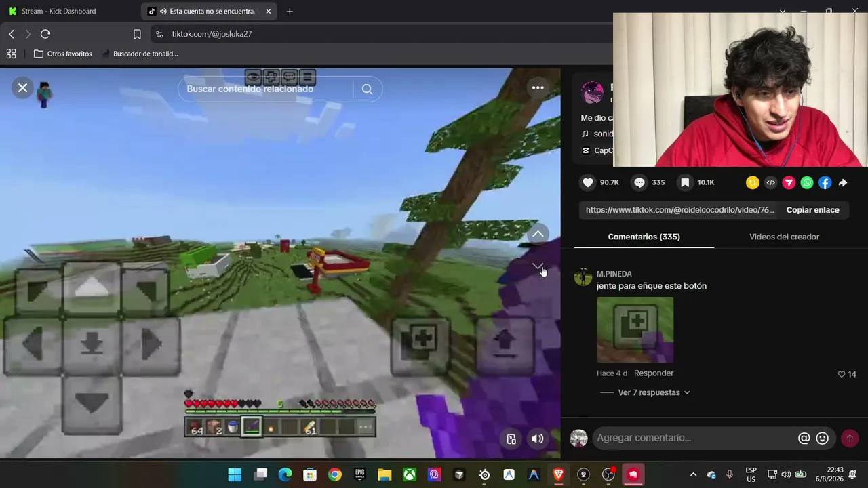Switch to 'Comentarios (335)' tab
This screenshot has width=868, height=488.
tap(644, 237)
